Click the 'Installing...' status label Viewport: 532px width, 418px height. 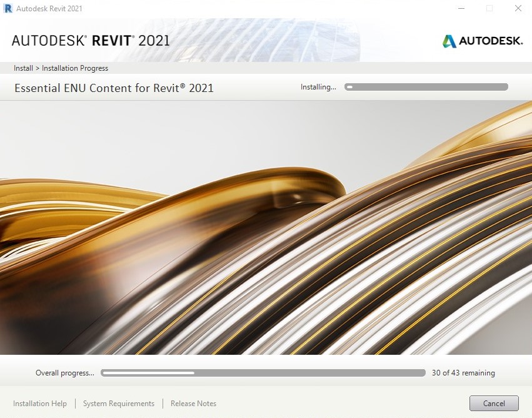click(318, 87)
